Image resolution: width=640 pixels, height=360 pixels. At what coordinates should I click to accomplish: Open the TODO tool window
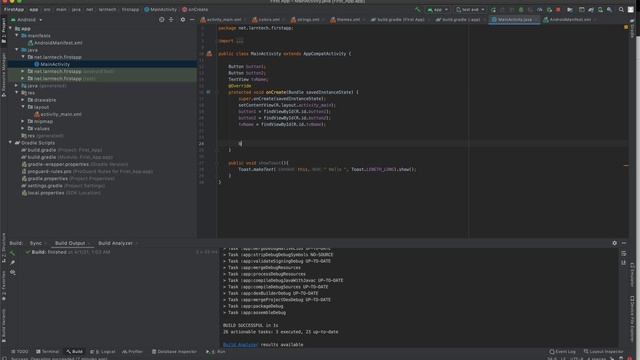(x=20, y=351)
